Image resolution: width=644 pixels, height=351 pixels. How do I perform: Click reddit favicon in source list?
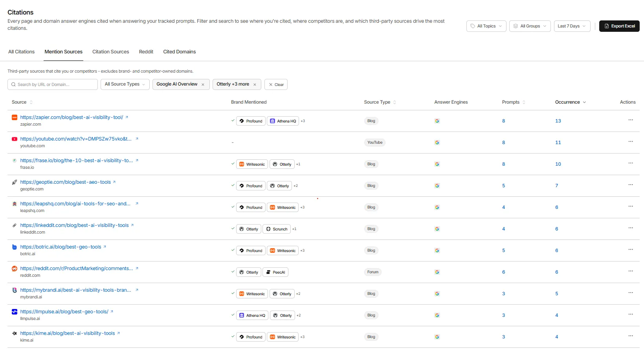coord(15,269)
